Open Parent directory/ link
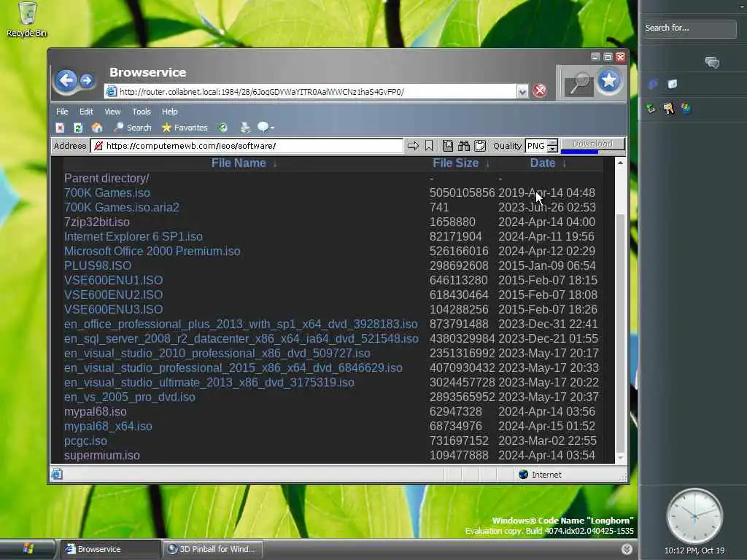Image resolution: width=747 pixels, height=560 pixels. [107, 178]
